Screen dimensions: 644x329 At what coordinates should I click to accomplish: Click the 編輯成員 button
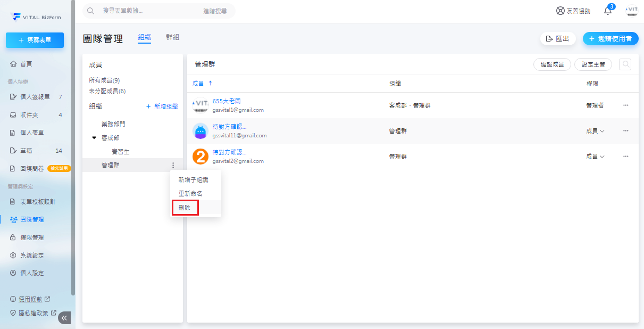pos(552,64)
